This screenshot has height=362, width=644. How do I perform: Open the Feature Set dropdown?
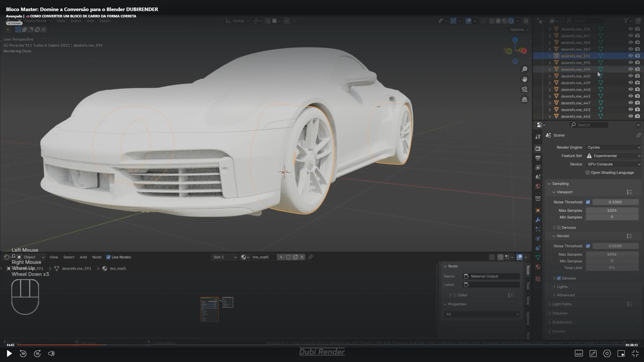point(613,156)
